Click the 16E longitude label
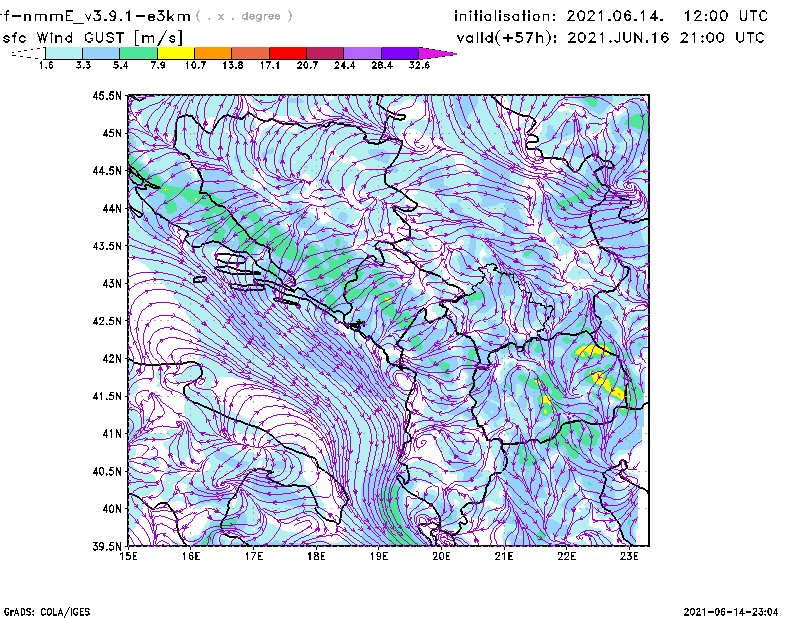 pyautogui.click(x=191, y=556)
